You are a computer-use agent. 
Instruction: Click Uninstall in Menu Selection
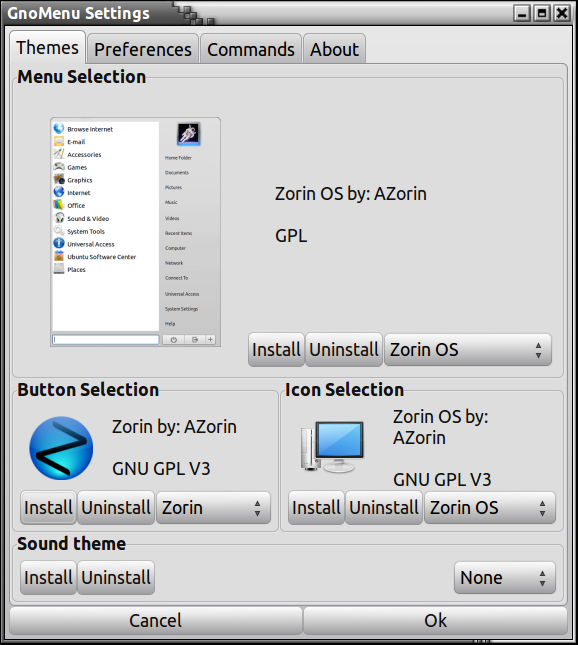tap(344, 350)
